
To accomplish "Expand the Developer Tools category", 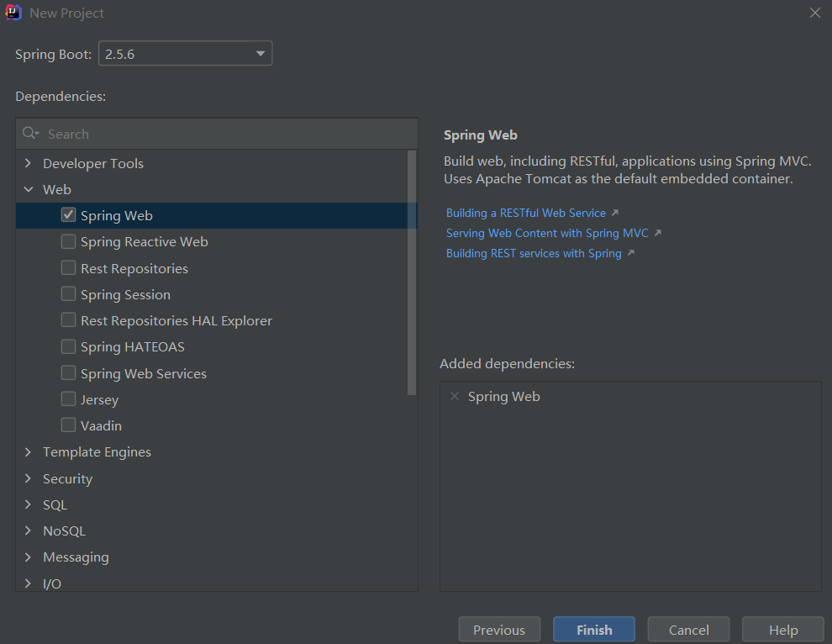I will pyautogui.click(x=28, y=163).
